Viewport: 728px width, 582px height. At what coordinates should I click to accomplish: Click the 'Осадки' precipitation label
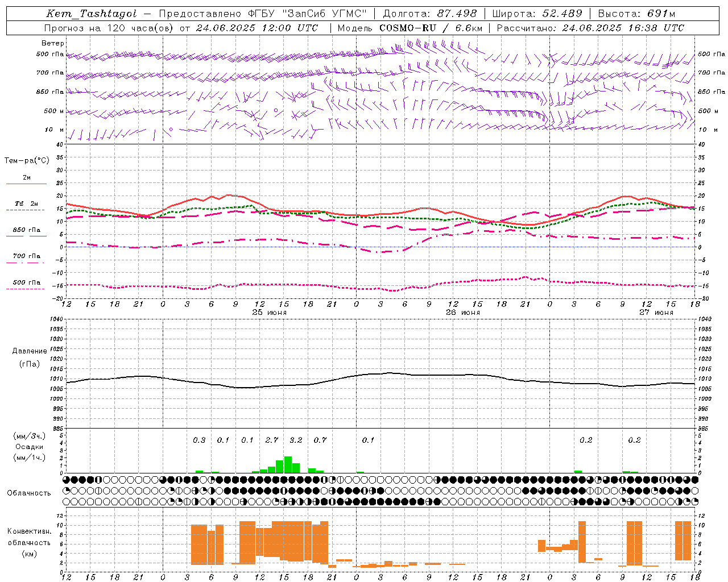point(29,447)
